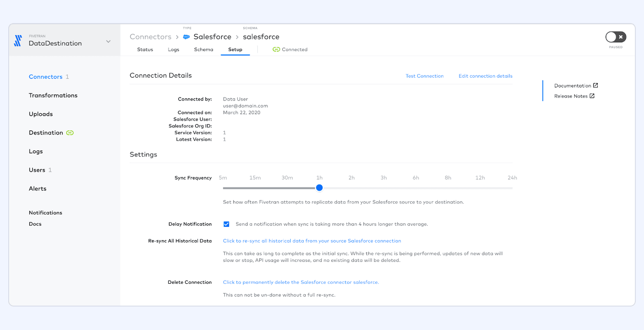This screenshot has width=644, height=330.
Task: Click Edit connection details
Action: click(485, 76)
